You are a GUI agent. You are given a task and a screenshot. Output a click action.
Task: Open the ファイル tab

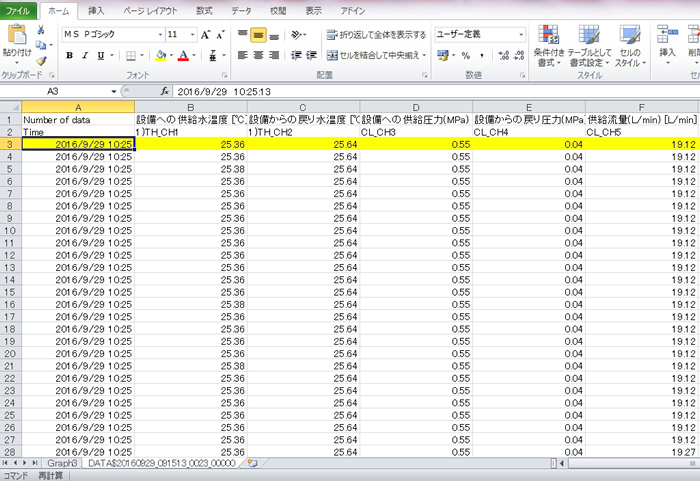tap(18, 11)
